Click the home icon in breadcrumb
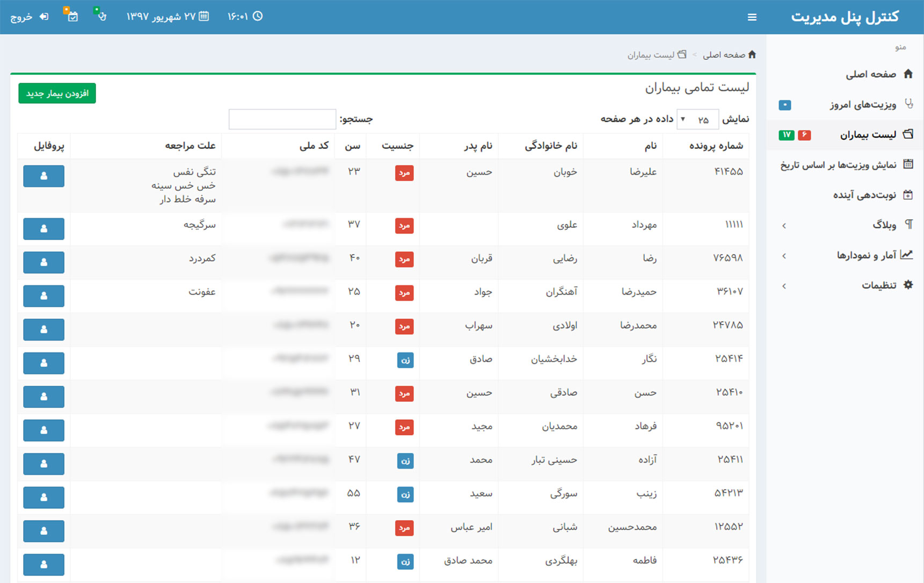Viewport: 924px width, 583px height. pos(752,54)
